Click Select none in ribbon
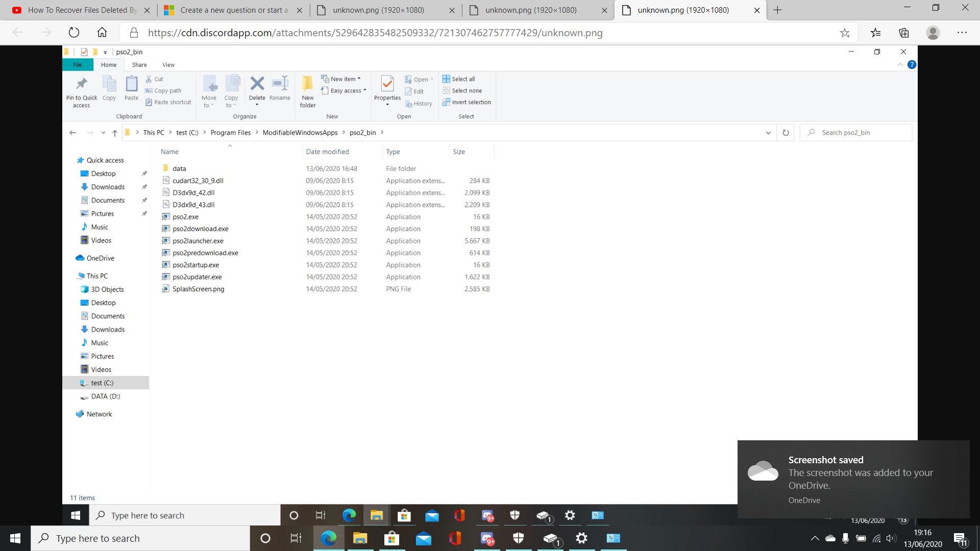 pos(462,91)
